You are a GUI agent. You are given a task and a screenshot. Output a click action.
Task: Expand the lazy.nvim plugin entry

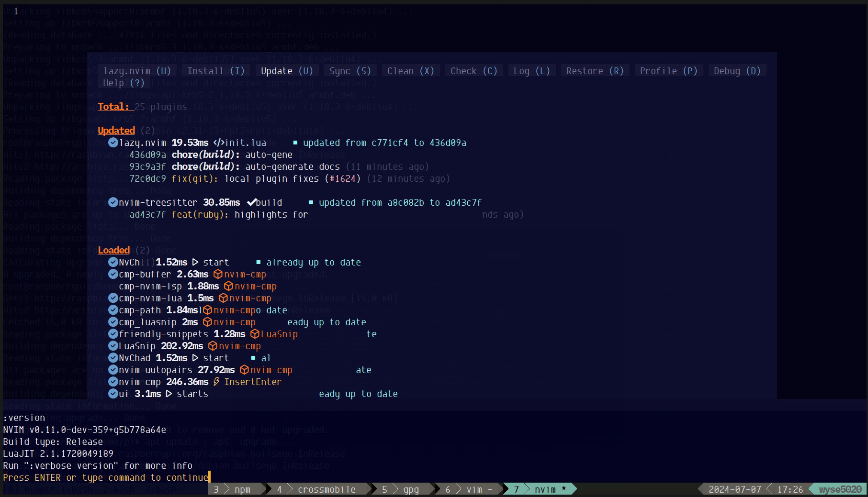pyautogui.click(x=143, y=143)
